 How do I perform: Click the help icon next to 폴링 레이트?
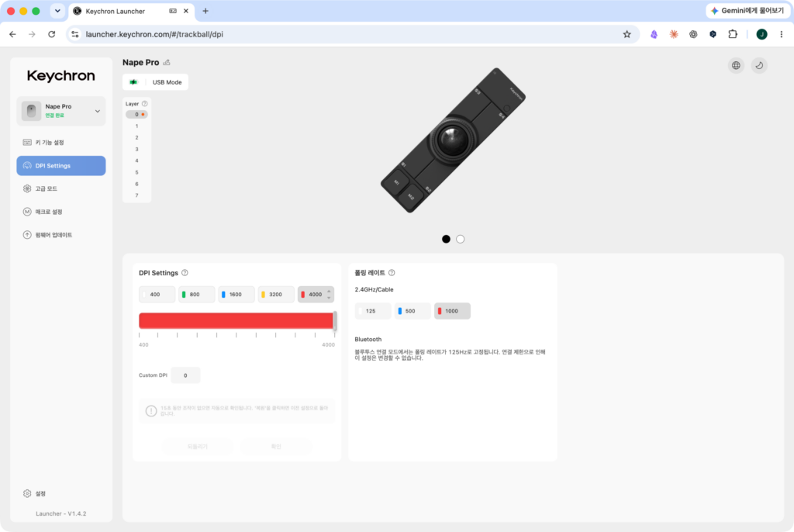(x=392, y=272)
